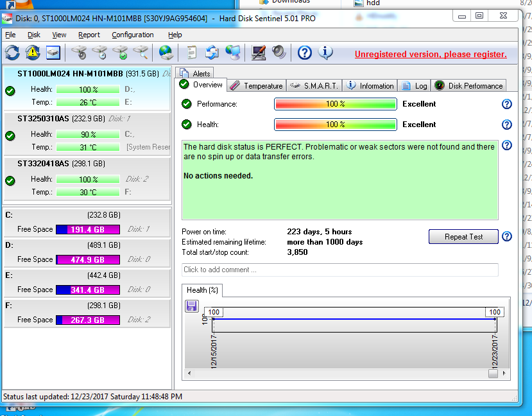Click the Unregistered version register link

click(x=431, y=55)
